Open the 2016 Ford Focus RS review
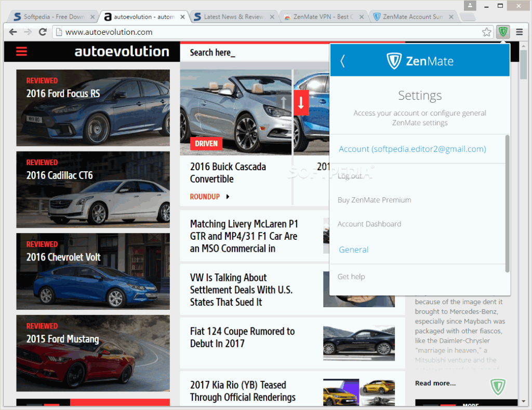Image resolution: width=532 pixels, height=410 pixels. tap(93, 108)
